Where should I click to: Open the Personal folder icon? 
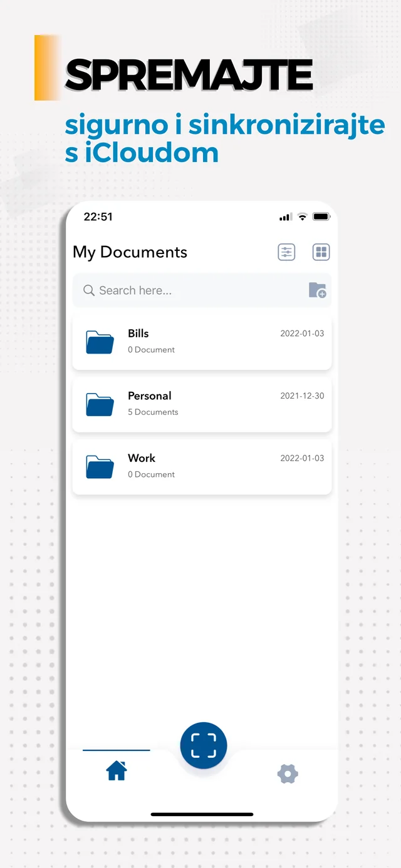(x=100, y=404)
